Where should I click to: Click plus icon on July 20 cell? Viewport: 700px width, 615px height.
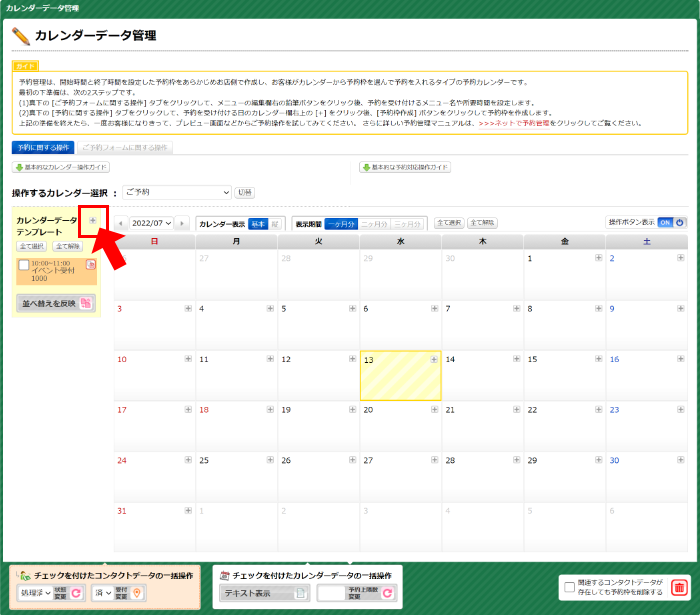[434, 409]
